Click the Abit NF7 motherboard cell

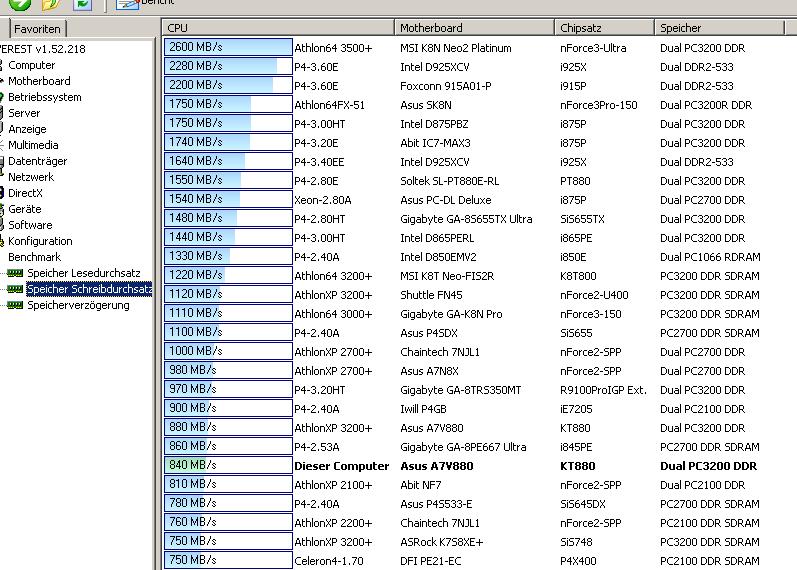[420, 485]
